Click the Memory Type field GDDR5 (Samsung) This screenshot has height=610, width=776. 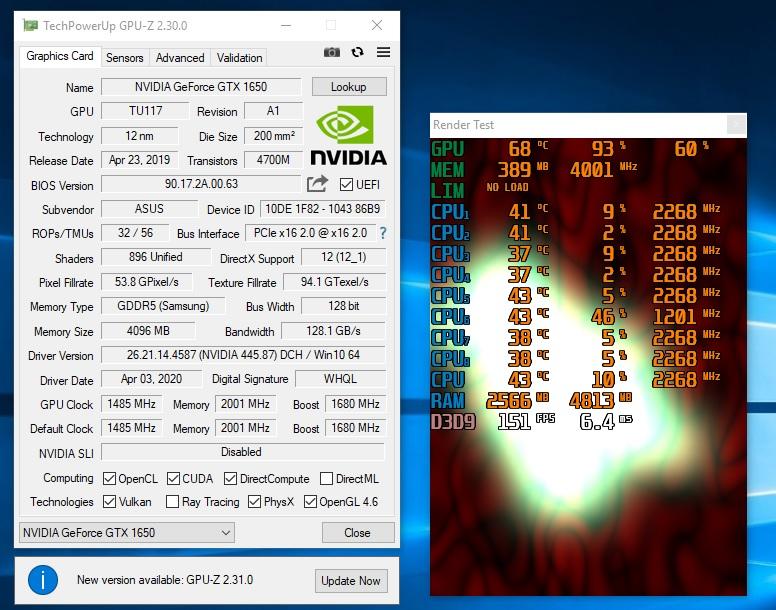pyautogui.click(x=163, y=306)
